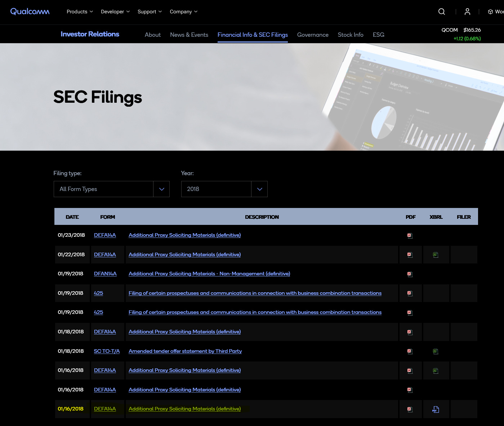The height and width of the screenshot is (426, 504).
Task: Open the Year dropdown arrow
Action: pyautogui.click(x=259, y=189)
